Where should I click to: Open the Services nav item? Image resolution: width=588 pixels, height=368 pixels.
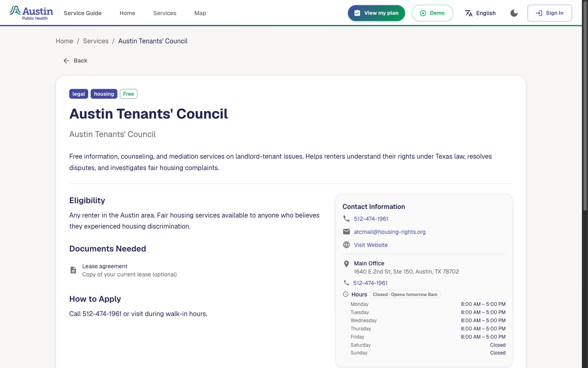coord(165,13)
